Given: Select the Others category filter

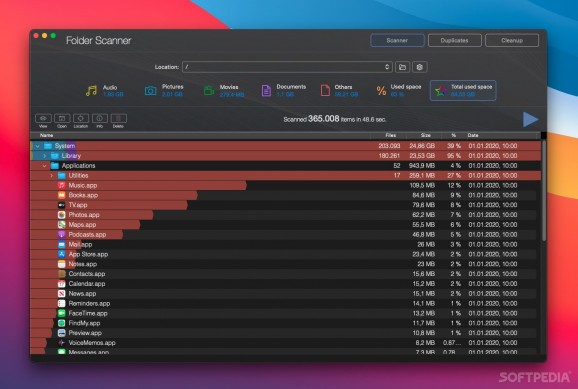Looking at the screenshot, I should pos(339,90).
